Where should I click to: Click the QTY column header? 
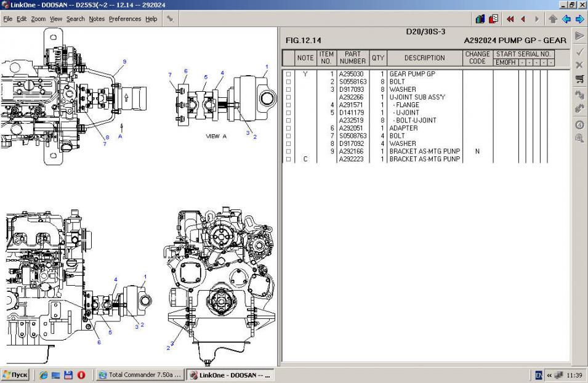[x=378, y=58]
